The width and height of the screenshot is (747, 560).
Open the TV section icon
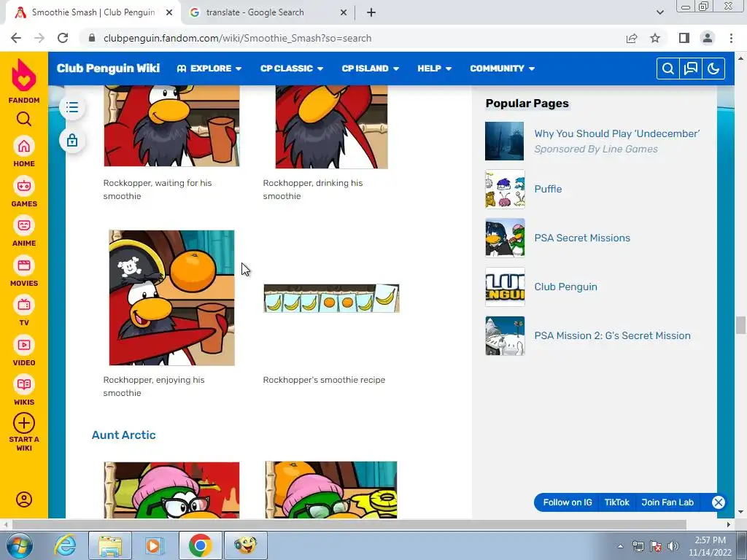(24, 305)
